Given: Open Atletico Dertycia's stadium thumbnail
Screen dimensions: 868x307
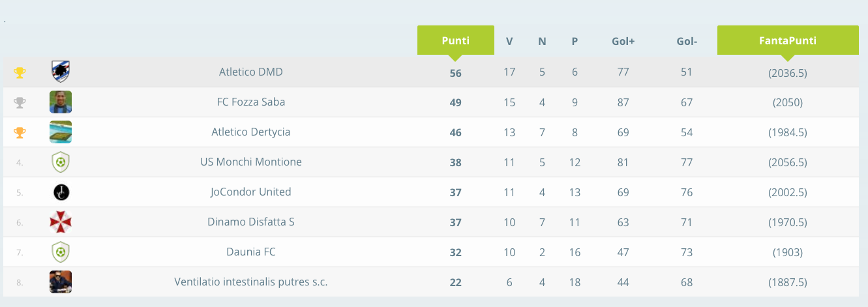Looking at the screenshot, I should pos(61,132).
